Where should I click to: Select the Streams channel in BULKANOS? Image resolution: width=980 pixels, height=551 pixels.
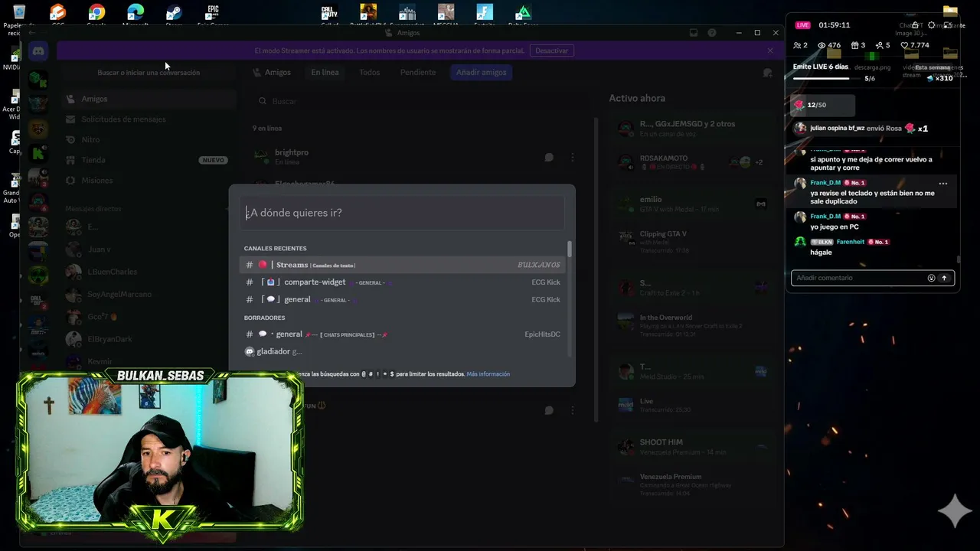point(403,265)
